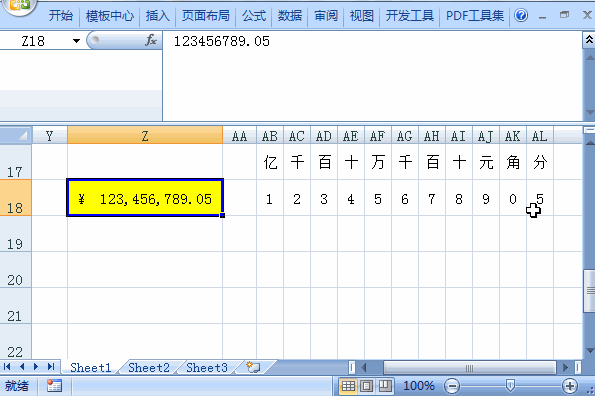Select cell containing 元
Viewport: 595px width, 396px height.
(486, 162)
